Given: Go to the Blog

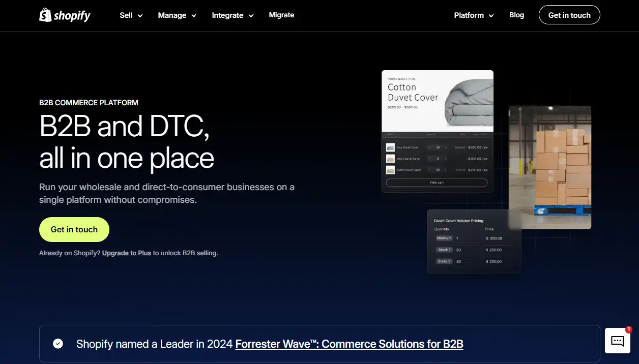Looking at the screenshot, I should tap(516, 15).
